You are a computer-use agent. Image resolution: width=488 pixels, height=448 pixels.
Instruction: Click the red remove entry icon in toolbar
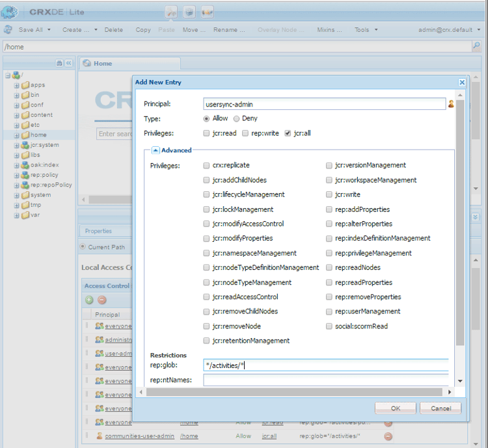[x=102, y=300]
